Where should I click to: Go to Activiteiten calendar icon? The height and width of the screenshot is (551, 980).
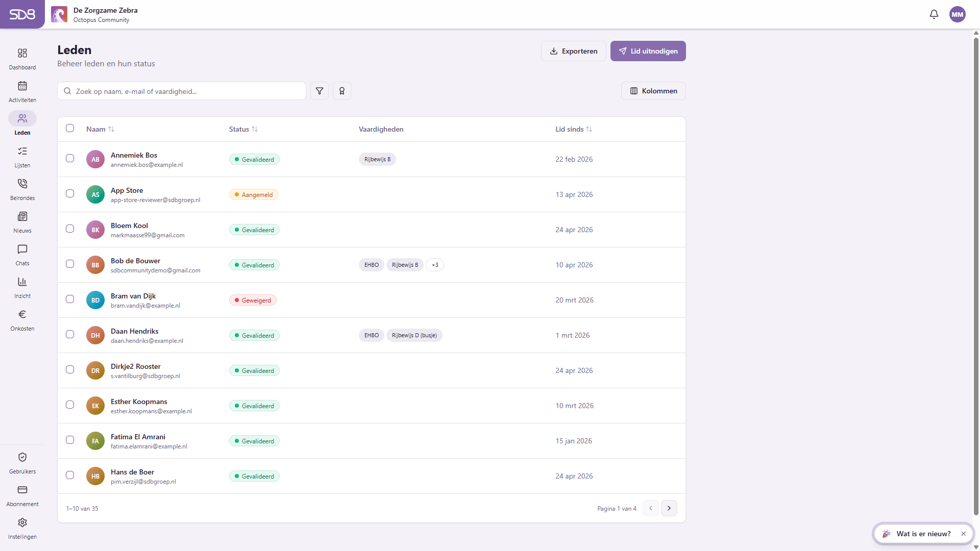pos(22,86)
